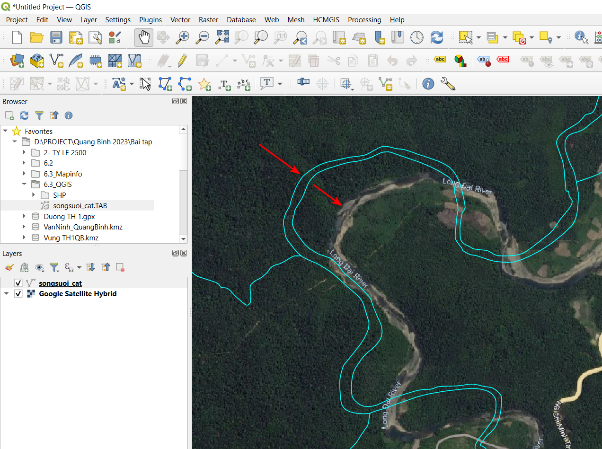Screen dimensions: 602x449
Task: Expand the 6.2 folder
Action: point(24,163)
